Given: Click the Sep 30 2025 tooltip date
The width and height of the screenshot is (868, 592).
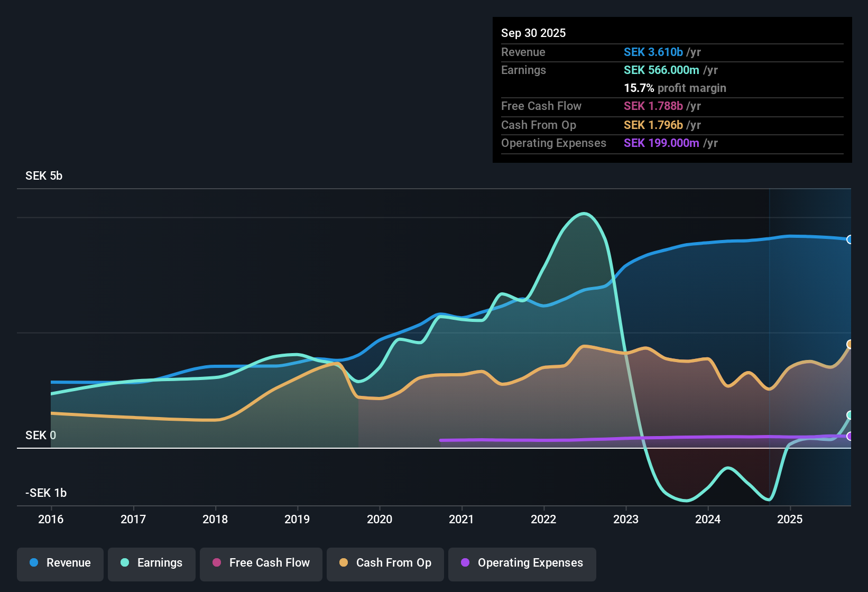Looking at the screenshot, I should click(533, 33).
